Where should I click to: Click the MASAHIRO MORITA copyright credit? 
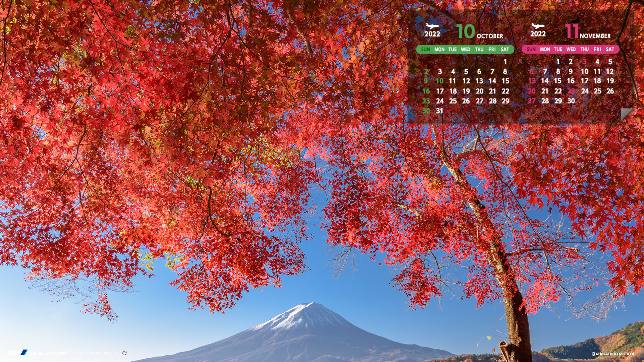tap(613, 354)
